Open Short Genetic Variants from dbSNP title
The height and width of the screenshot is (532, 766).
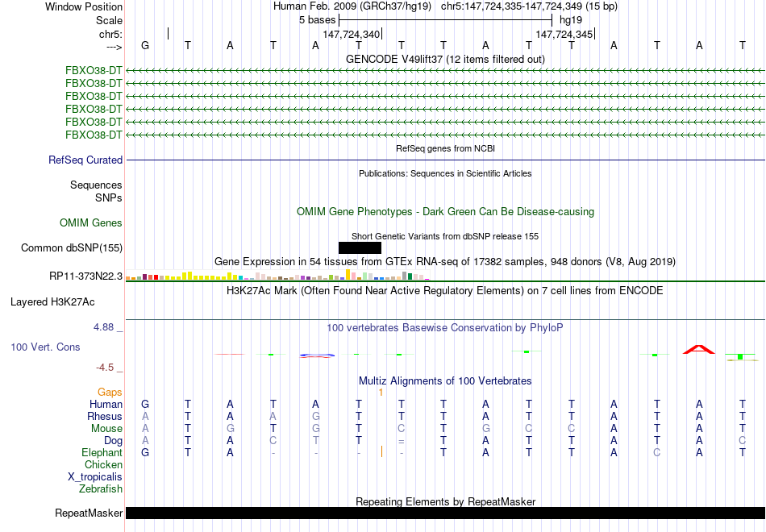pos(445,236)
